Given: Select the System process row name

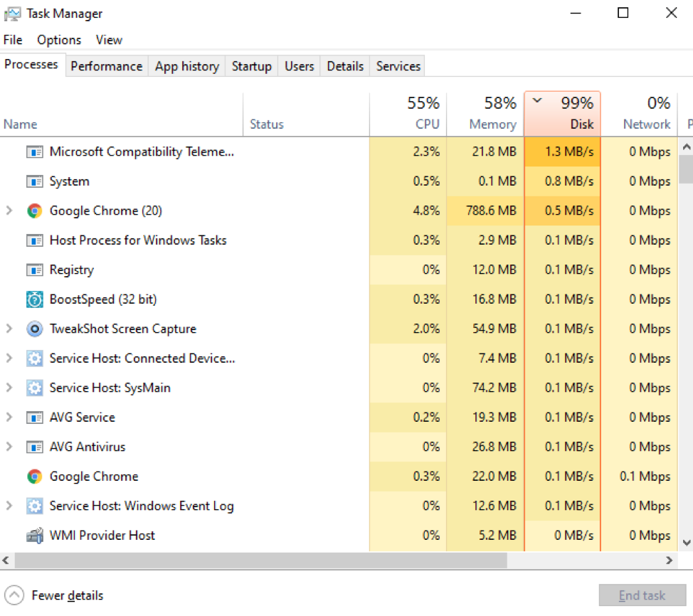Looking at the screenshot, I should (70, 181).
